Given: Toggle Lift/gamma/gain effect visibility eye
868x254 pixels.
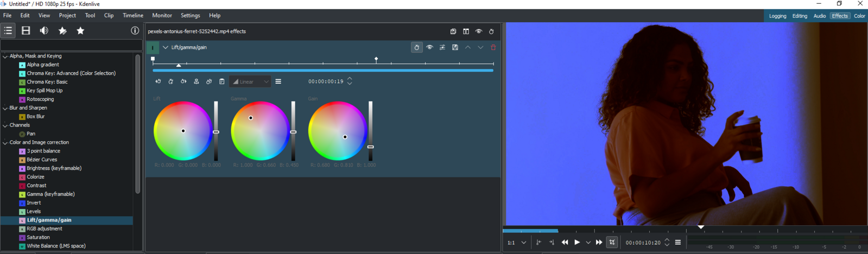Looking at the screenshot, I should 429,48.
